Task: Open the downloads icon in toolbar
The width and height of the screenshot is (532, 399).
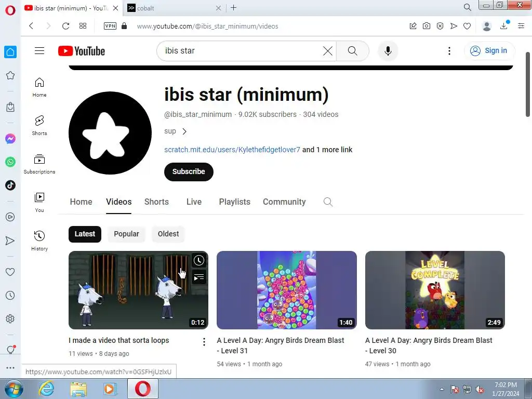Action: tap(504, 26)
